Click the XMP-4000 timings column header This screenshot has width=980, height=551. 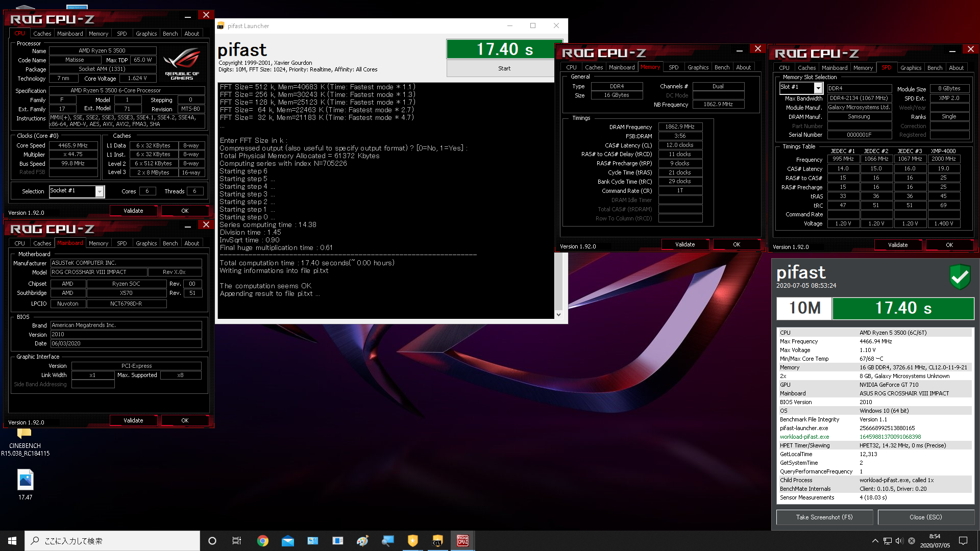click(x=943, y=151)
